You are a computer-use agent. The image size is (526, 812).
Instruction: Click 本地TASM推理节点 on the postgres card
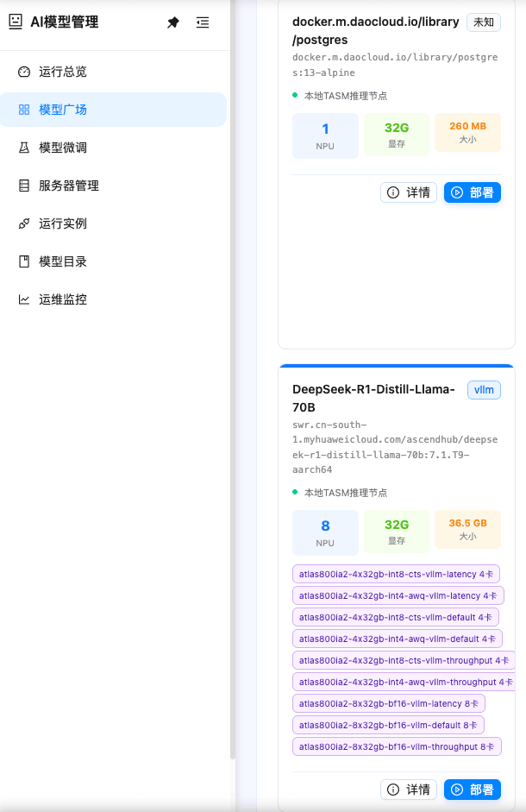coord(345,96)
